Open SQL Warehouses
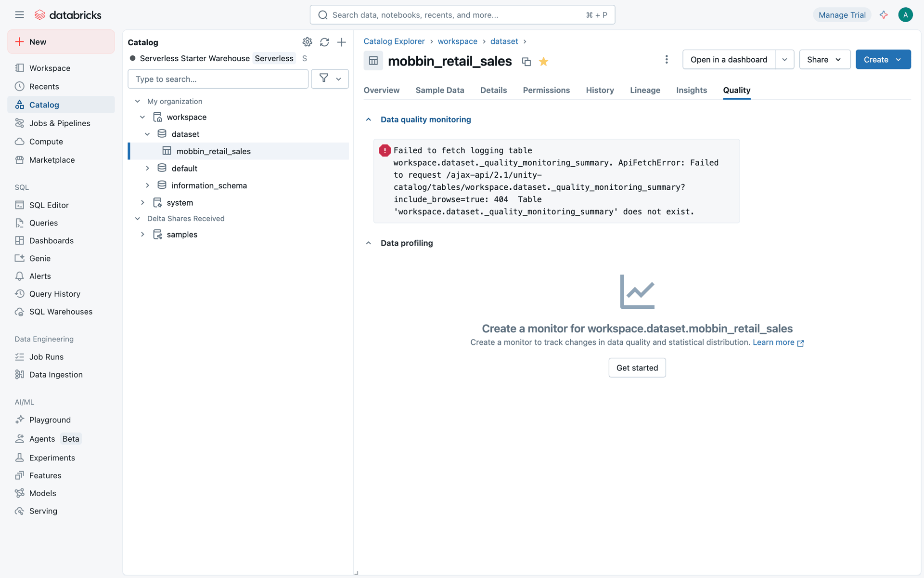 click(x=61, y=312)
